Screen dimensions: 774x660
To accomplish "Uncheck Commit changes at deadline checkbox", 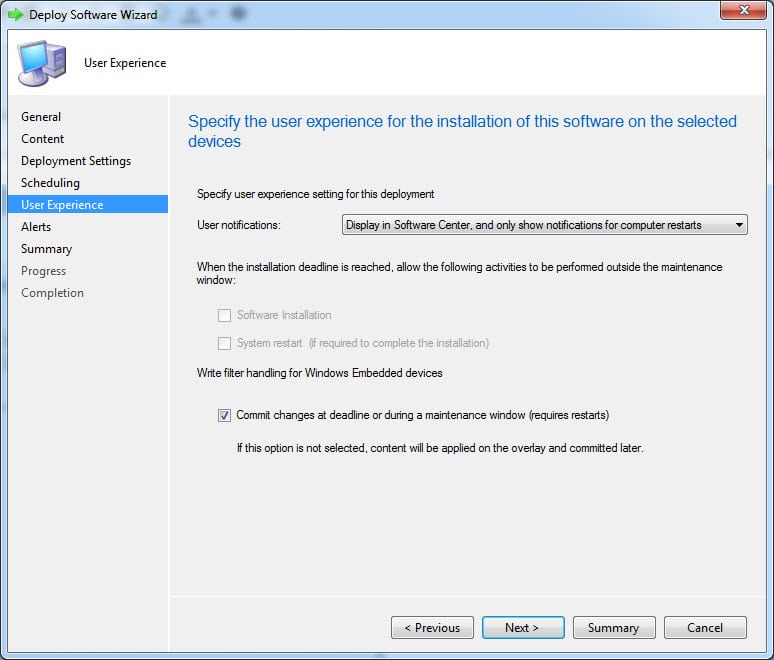I will pyautogui.click(x=224, y=415).
